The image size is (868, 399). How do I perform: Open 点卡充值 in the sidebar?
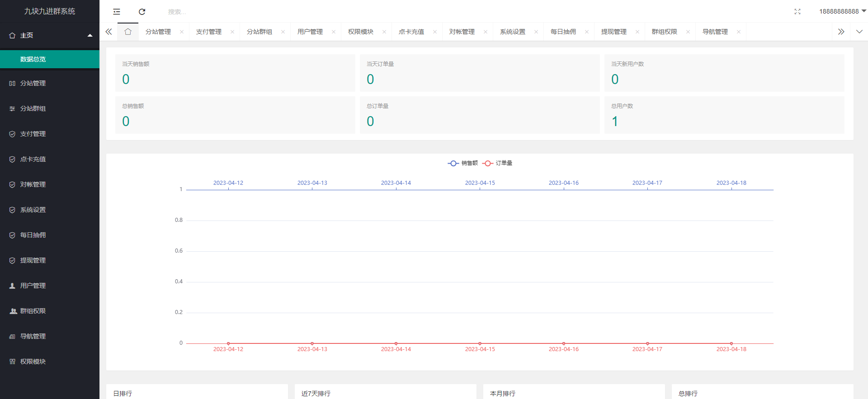[x=50, y=159]
